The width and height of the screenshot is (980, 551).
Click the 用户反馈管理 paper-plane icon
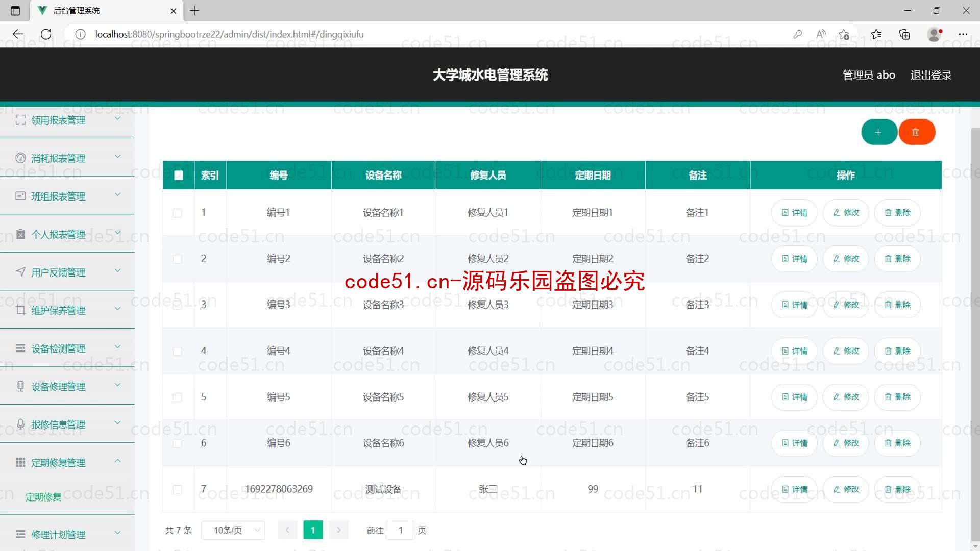coord(20,272)
